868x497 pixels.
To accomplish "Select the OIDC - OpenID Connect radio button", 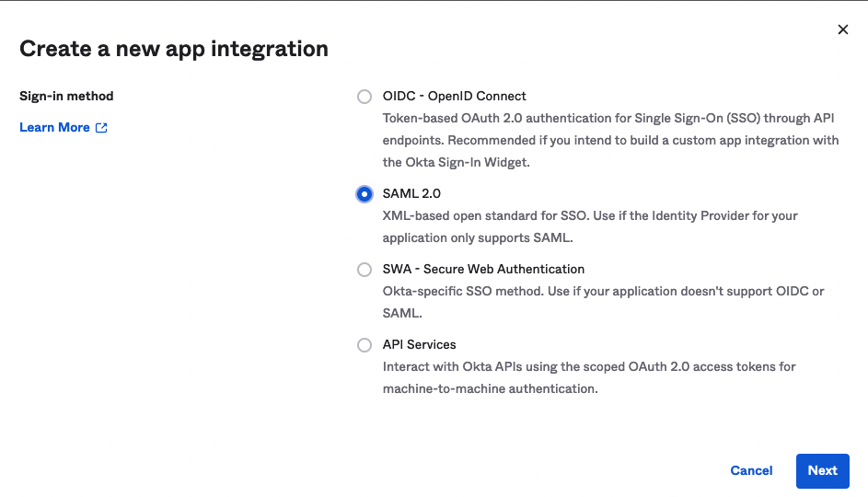I will pos(365,97).
